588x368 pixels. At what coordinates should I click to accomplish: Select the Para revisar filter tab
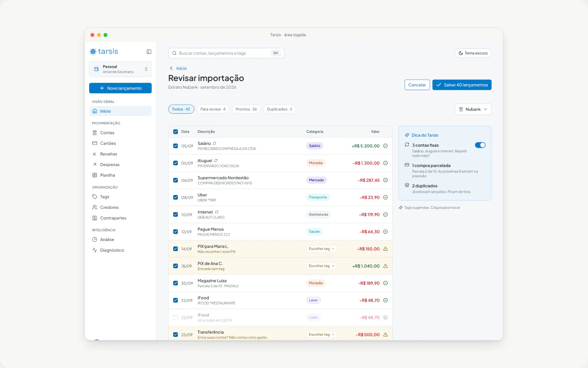(x=213, y=109)
